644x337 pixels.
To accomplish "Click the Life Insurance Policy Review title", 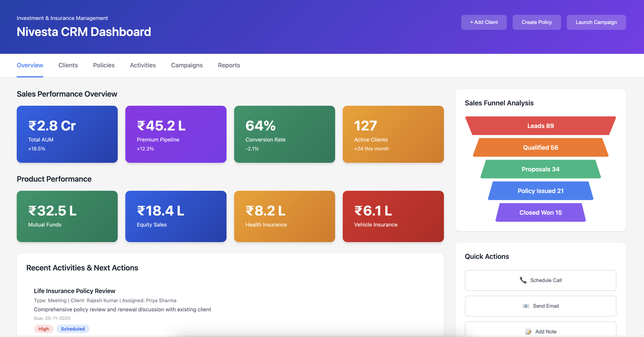I will pyautogui.click(x=75, y=291).
